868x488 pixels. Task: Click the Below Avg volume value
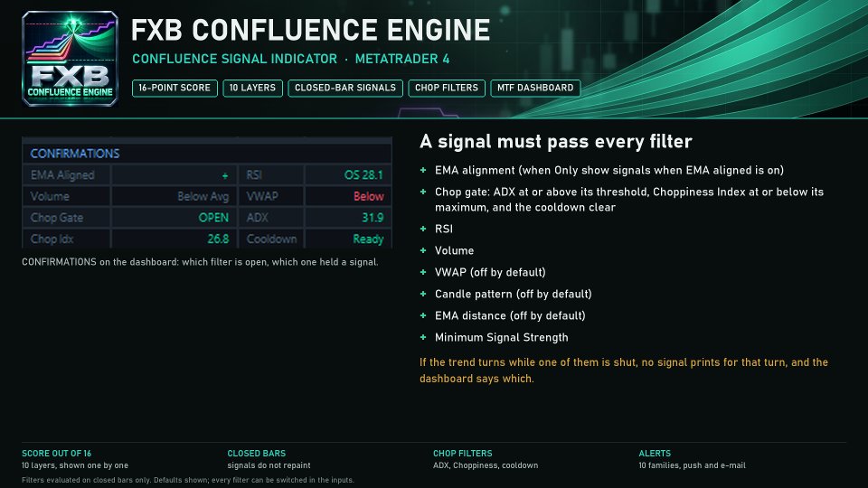pyautogui.click(x=203, y=196)
